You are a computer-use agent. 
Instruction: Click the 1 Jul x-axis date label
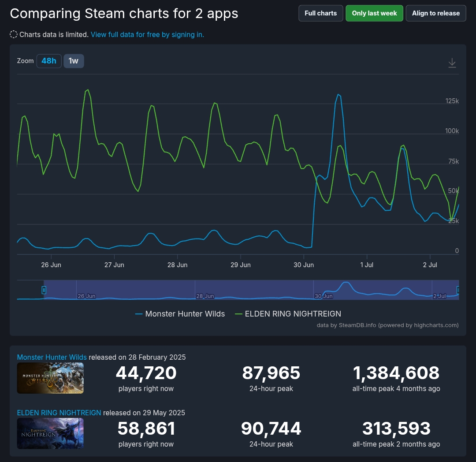pyautogui.click(x=367, y=265)
